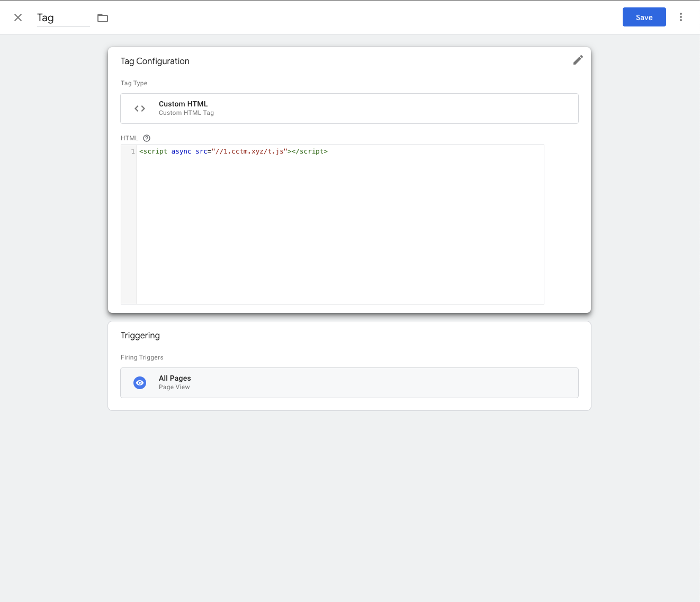This screenshot has width=700, height=602.
Task: Click the Page View trigger type text
Action: coord(174,387)
